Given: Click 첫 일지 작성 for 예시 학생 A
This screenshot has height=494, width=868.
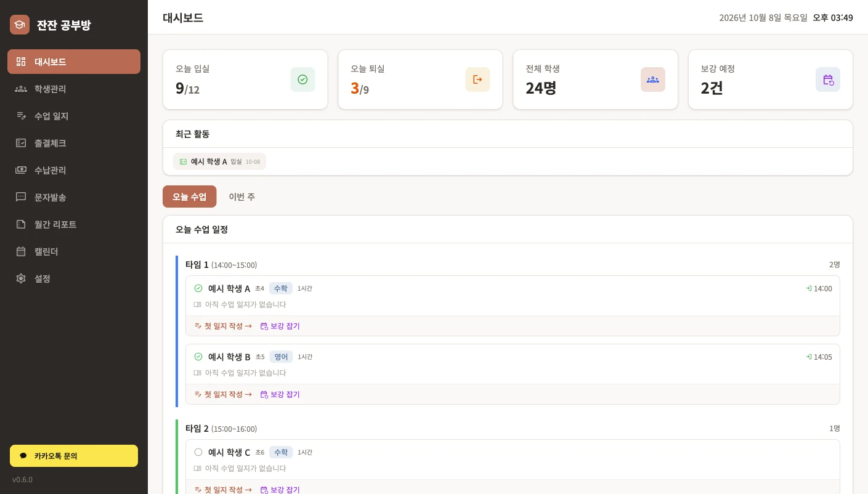Looking at the screenshot, I should (223, 326).
